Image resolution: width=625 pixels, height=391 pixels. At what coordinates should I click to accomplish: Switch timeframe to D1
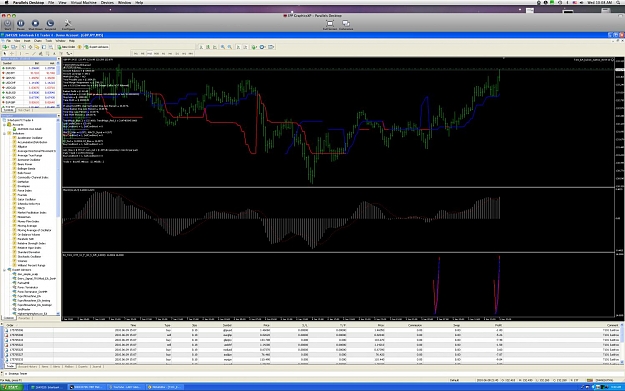pyautogui.click(x=177, y=53)
